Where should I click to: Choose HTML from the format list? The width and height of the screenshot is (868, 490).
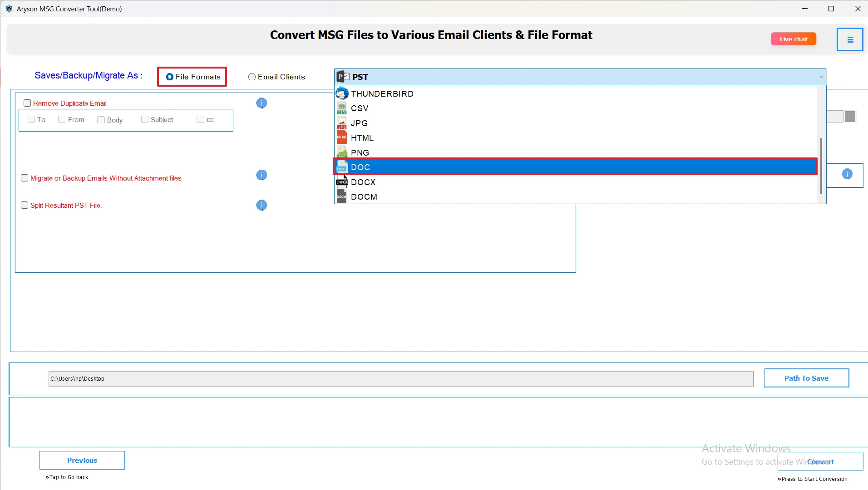pyautogui.click(x=575, y=138)
